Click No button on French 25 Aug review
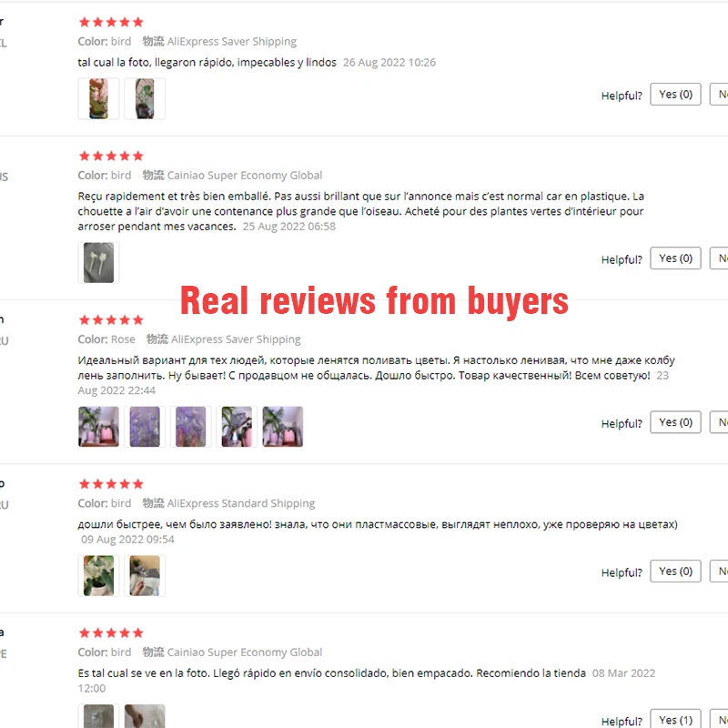728x728 pixels. pos(720,258)
